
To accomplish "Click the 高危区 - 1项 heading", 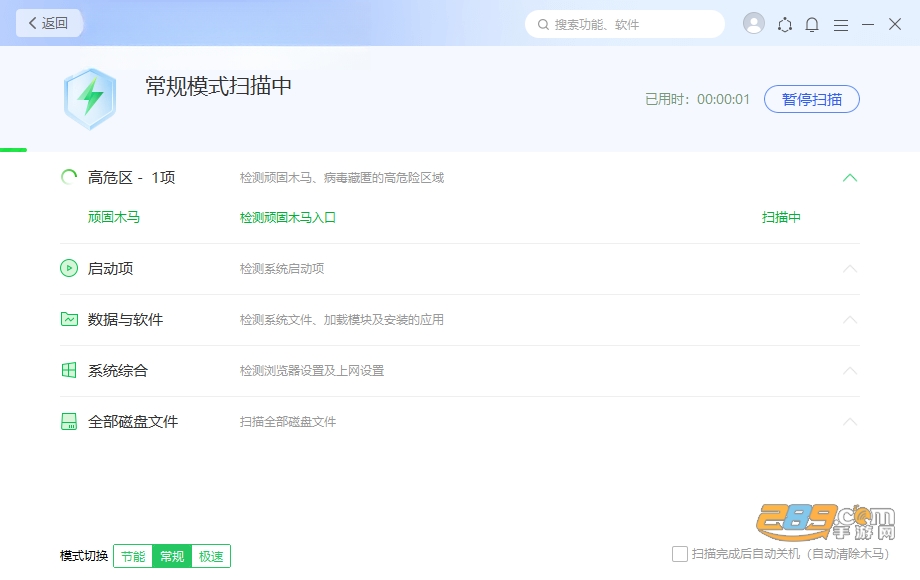I will coord(131,178).
